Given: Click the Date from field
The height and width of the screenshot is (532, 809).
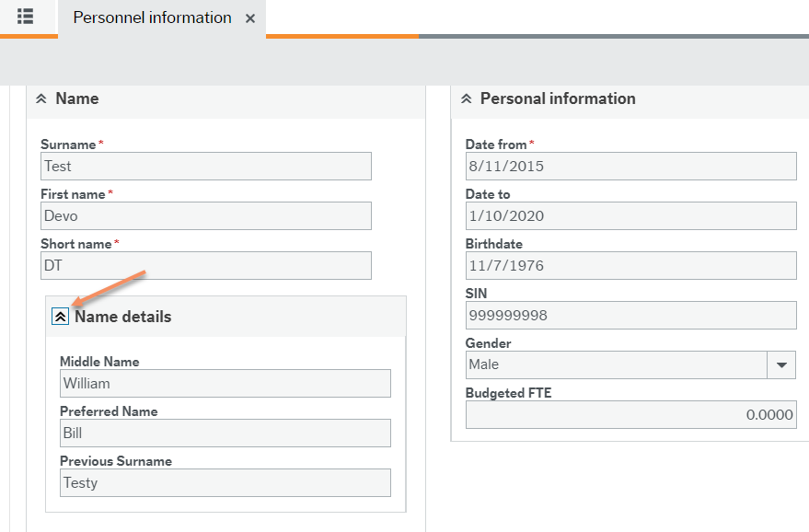Looking at the screenshot, I should tap(630, 167).
